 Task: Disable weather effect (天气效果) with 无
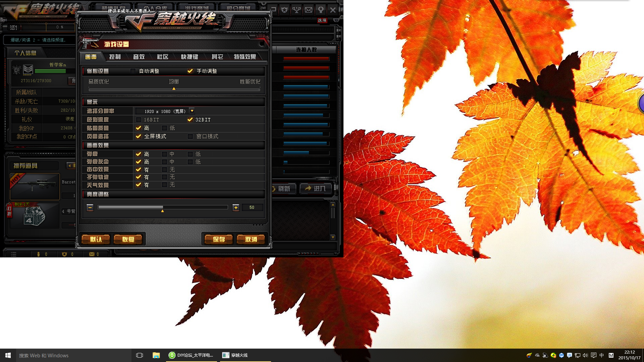coord(164,185)
